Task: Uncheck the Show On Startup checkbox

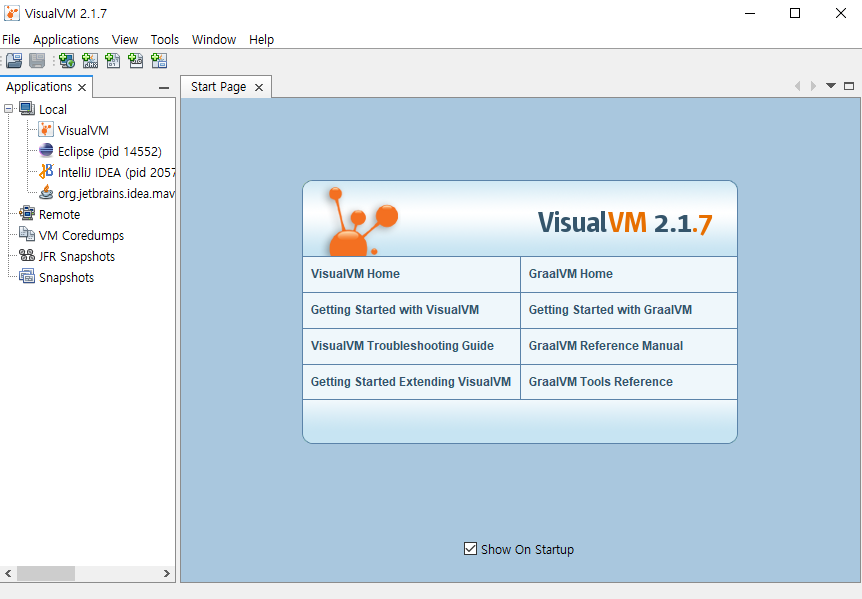Action: click(470, 548)
